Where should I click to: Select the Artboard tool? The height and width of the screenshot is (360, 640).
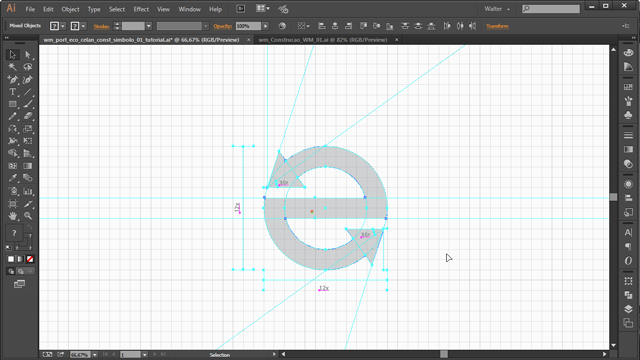tap(13, 204)
